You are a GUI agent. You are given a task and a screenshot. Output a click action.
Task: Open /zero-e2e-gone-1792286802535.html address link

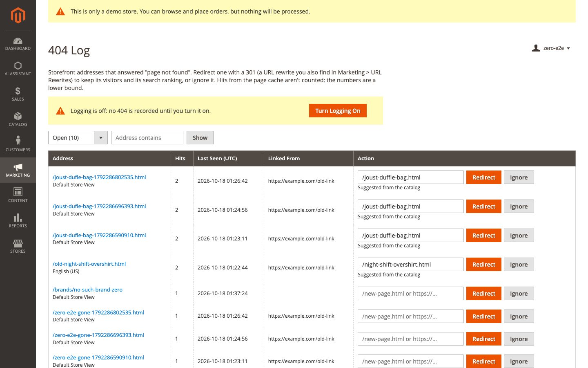[x=98, y=312]
